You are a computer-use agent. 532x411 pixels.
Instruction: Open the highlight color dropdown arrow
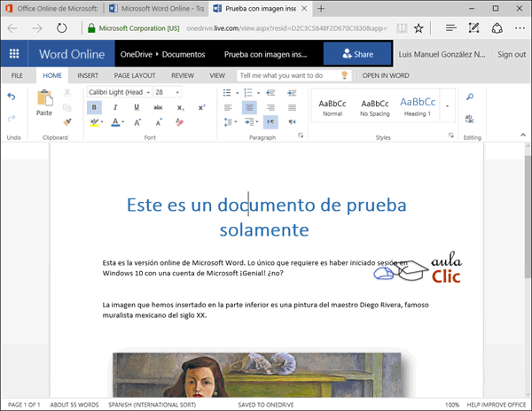pyautogui.click(x=102, y=122)
